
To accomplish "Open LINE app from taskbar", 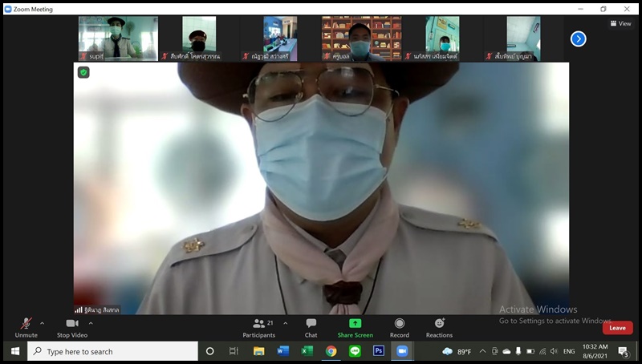I will (x=355, y=351).
